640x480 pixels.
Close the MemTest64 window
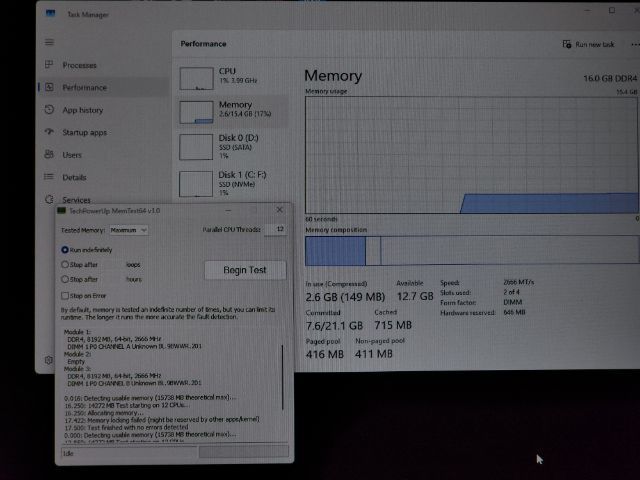[280, 210]
